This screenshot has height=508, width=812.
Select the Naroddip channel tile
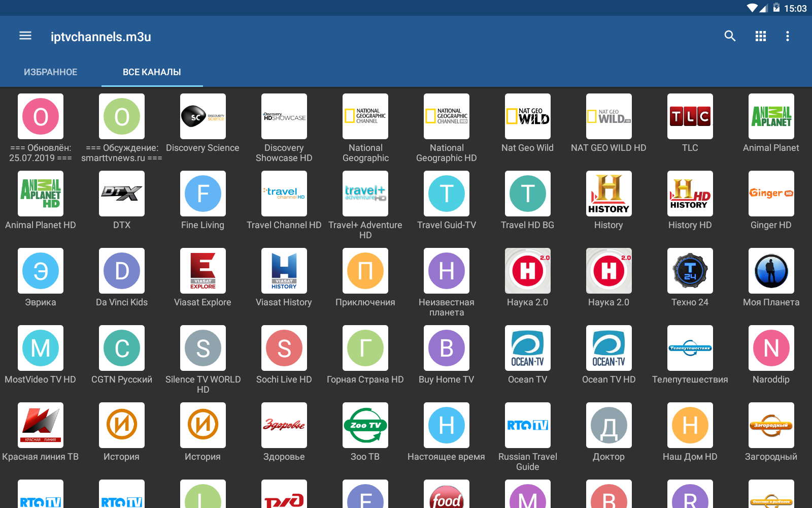pos(771,348)
